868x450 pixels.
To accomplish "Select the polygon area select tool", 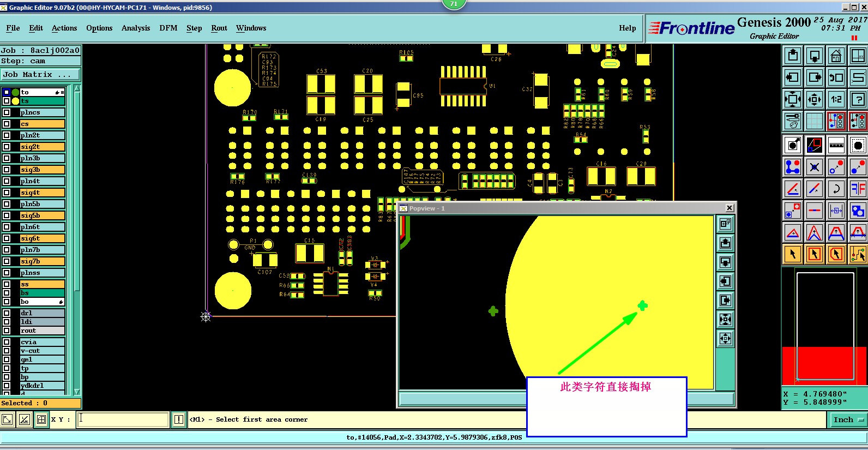I will [836, 254].
